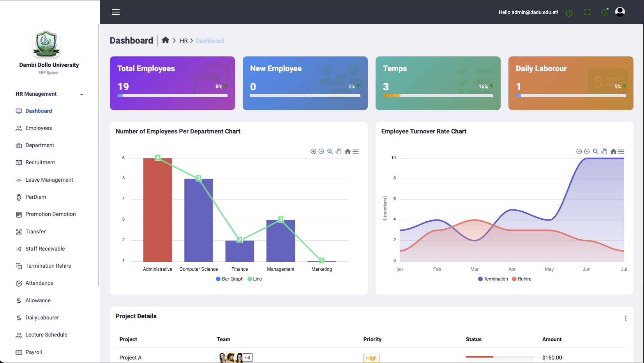Toggle Line series in chart legend
Screen dimensions: 644x363
tap(255, 279)
